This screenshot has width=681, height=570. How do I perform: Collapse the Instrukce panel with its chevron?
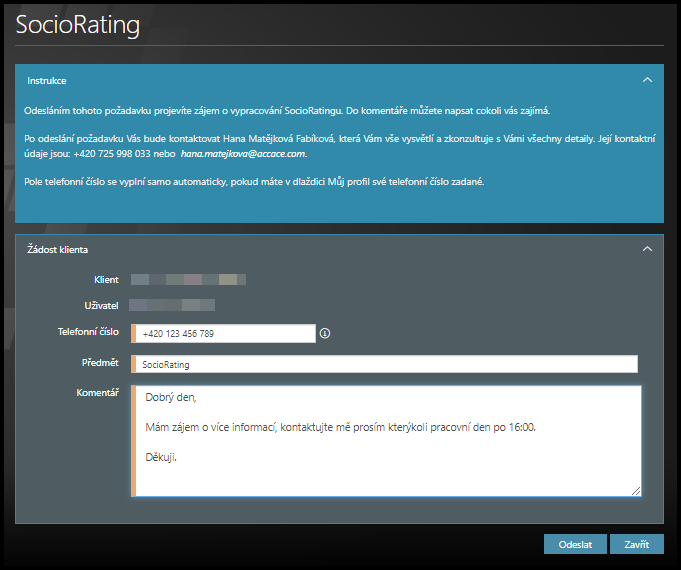(x=647, y=79)
